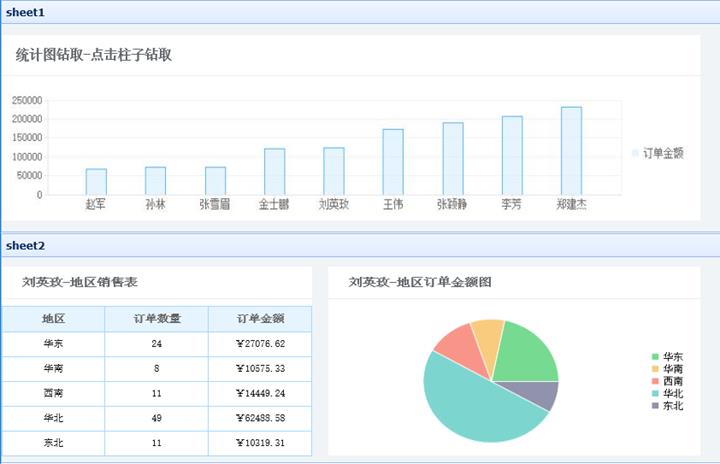Drill into the 张雪眉 bar
The width and height of the screenshot is (720, 464).
[x=215, y=181]
